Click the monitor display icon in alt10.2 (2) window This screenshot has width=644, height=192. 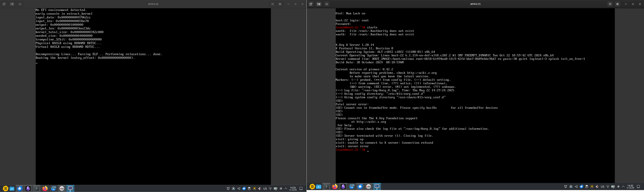(20, 4)
